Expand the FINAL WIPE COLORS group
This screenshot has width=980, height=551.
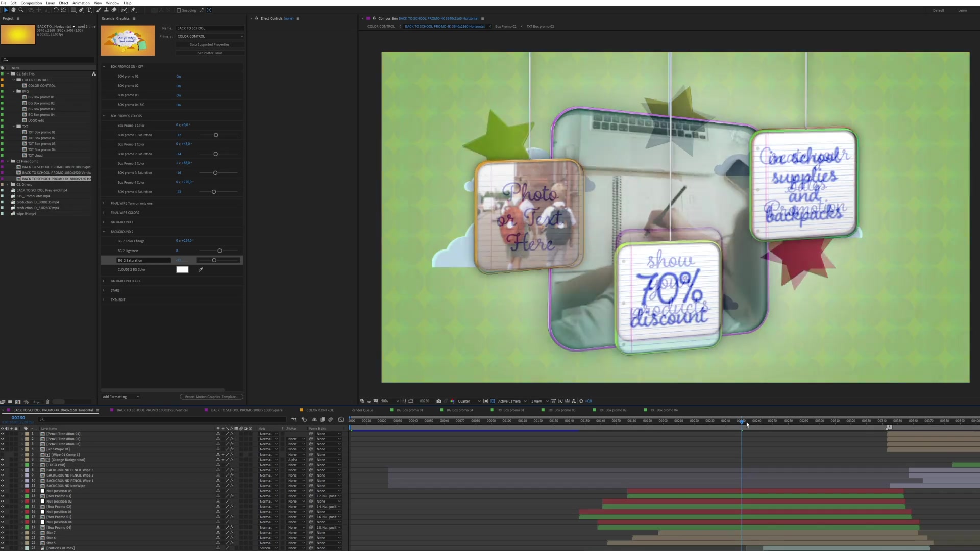tap(104, 213)
